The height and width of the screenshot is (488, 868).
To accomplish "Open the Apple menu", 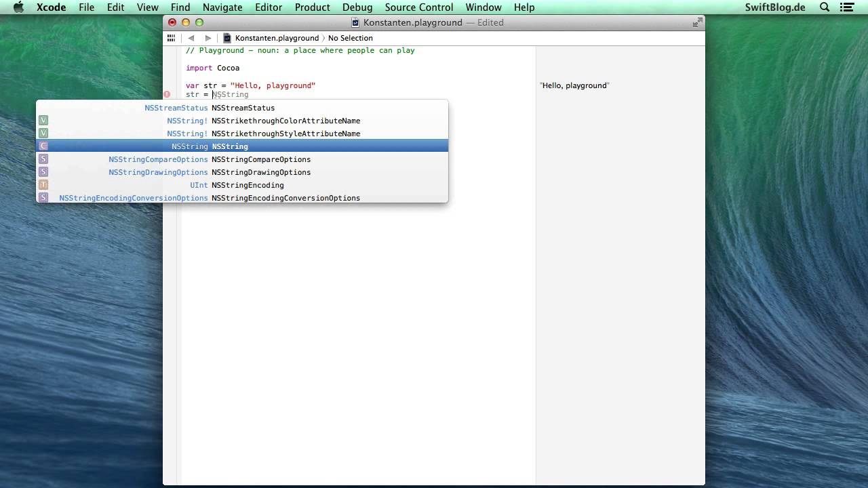I will pos(18,7).
